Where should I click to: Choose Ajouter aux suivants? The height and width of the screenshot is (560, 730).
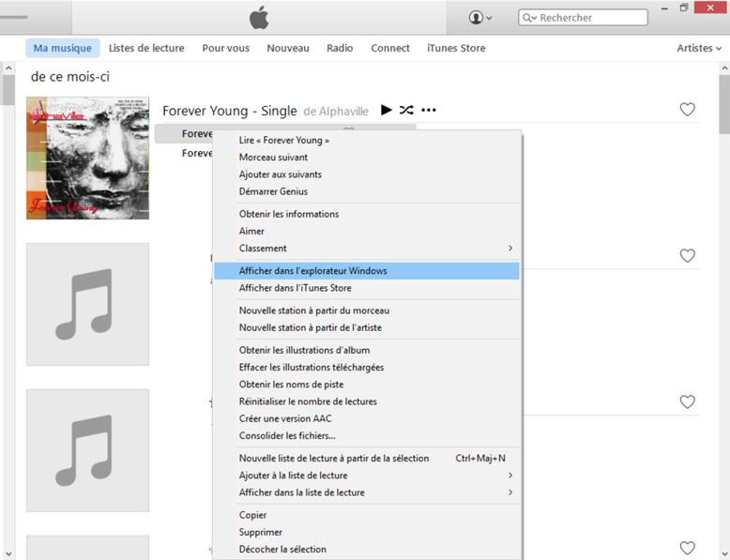[366, 174]
